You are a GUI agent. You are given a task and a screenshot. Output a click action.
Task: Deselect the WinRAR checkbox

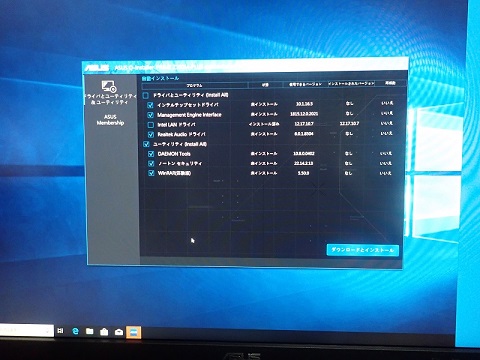pyautogui.click(x=151, y=173)
